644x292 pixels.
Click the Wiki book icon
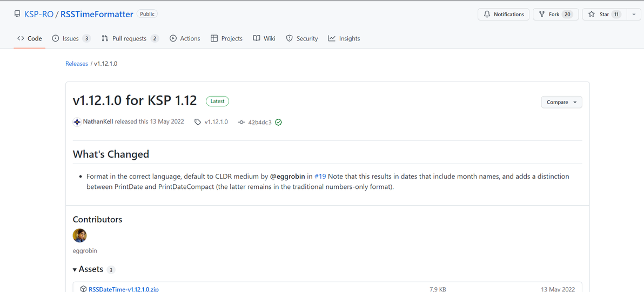(x=256, y=38)
